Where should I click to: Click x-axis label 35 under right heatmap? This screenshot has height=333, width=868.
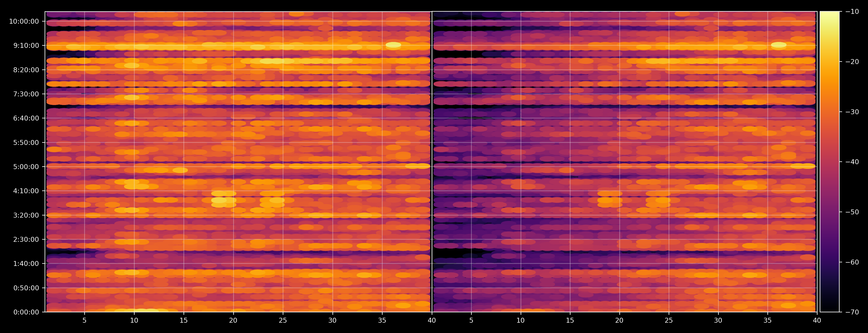coord(768,321)
